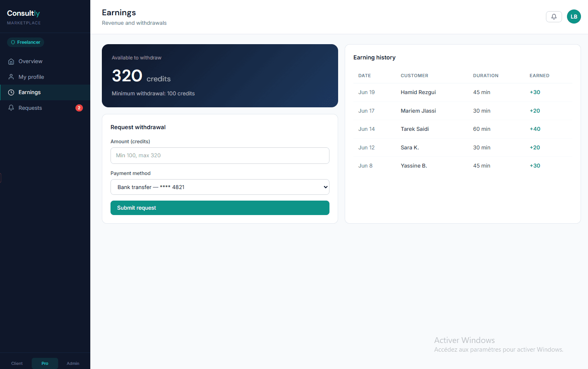Click Minimum withdrawal: 100 credits text
588x369 pixels.
click(153, 94)
